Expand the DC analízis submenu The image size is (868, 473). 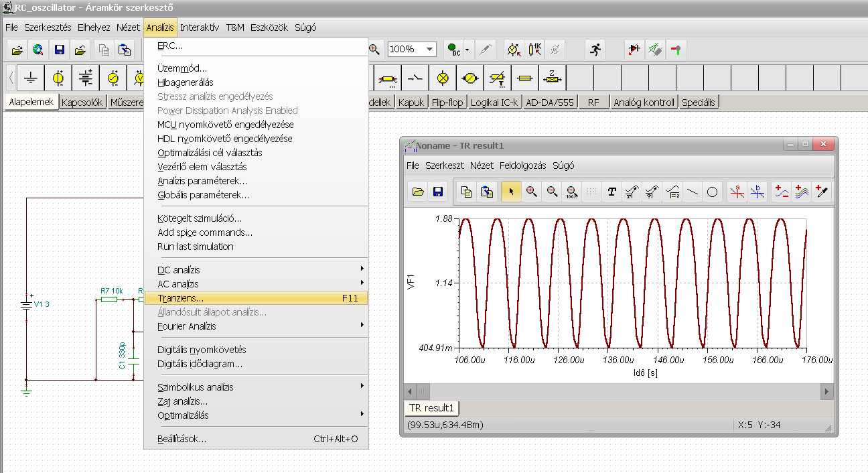[x=179, y=270]
